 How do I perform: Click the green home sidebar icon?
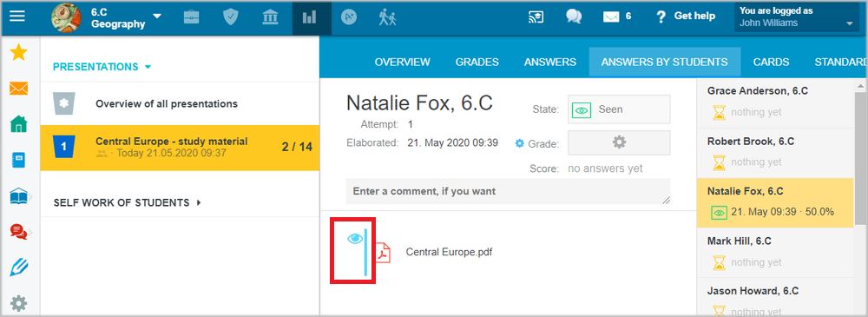click(x=19, y=124)
